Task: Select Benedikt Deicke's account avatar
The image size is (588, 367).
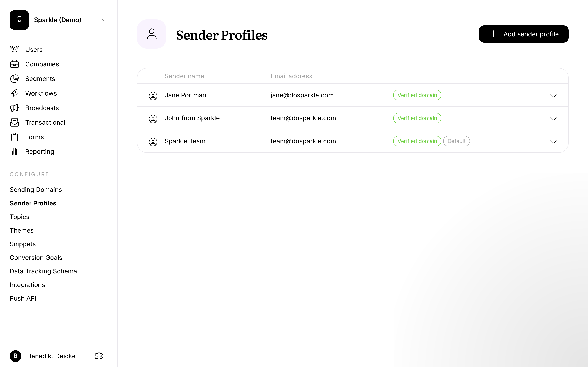Action: click(x=16, y=356)
